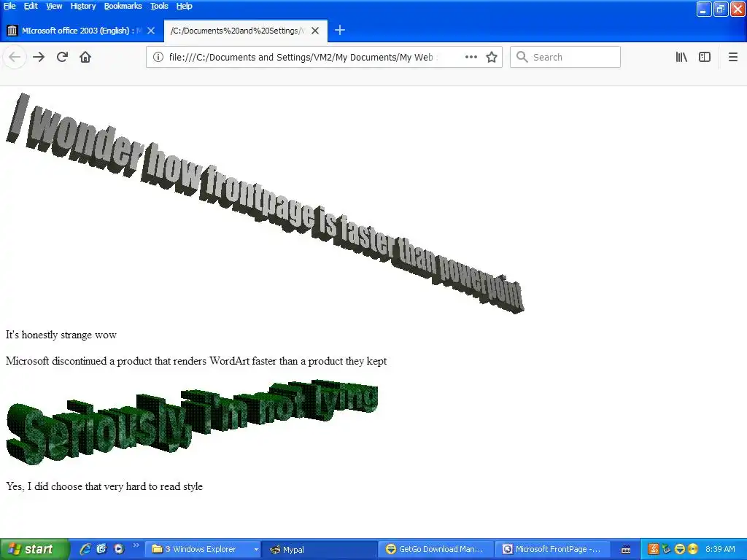Click the Microsoft office tab favicon

coord(12,31)
